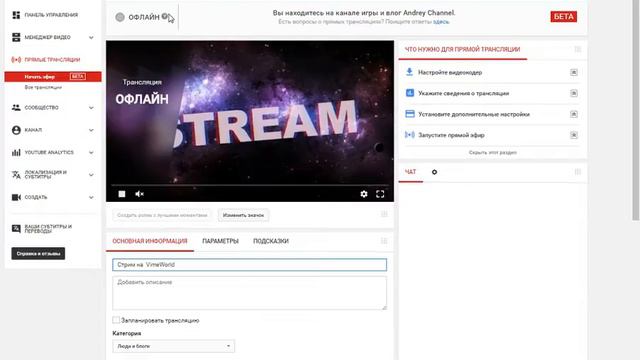Click the Менеджер видео sidebar icon
The image size is (640, 360).
tap(16, 37)
